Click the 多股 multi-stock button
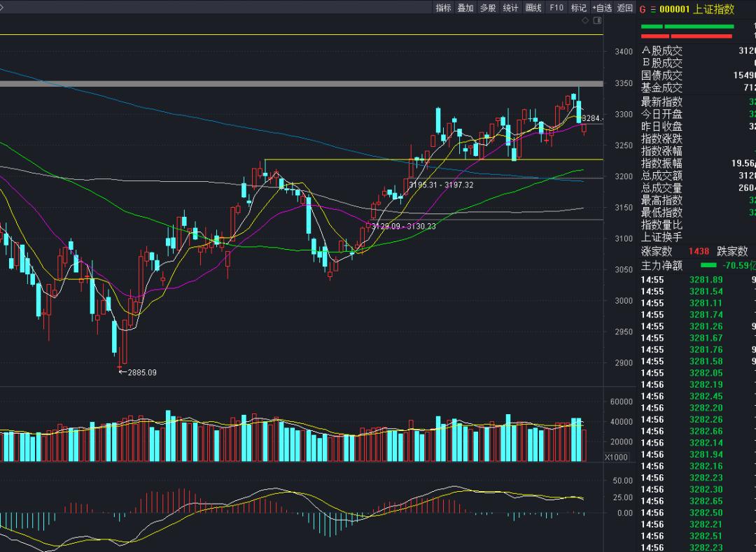756x552 pixels. click(488, 8)
